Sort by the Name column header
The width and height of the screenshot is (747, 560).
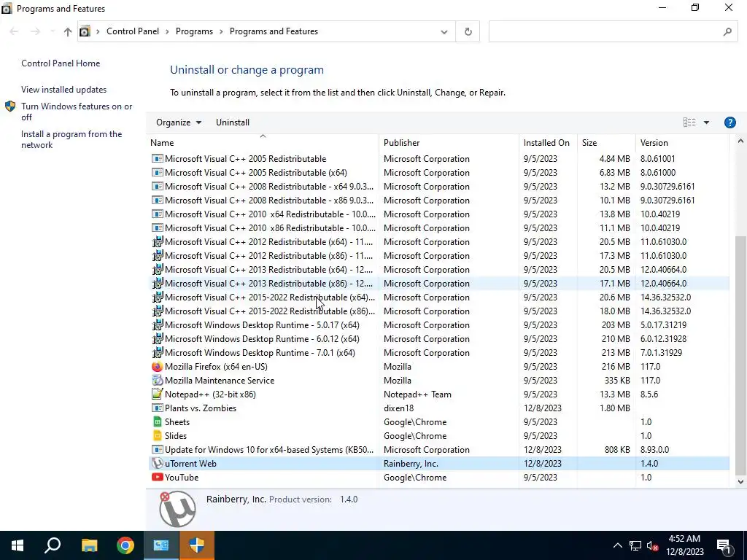click(263, 142)
